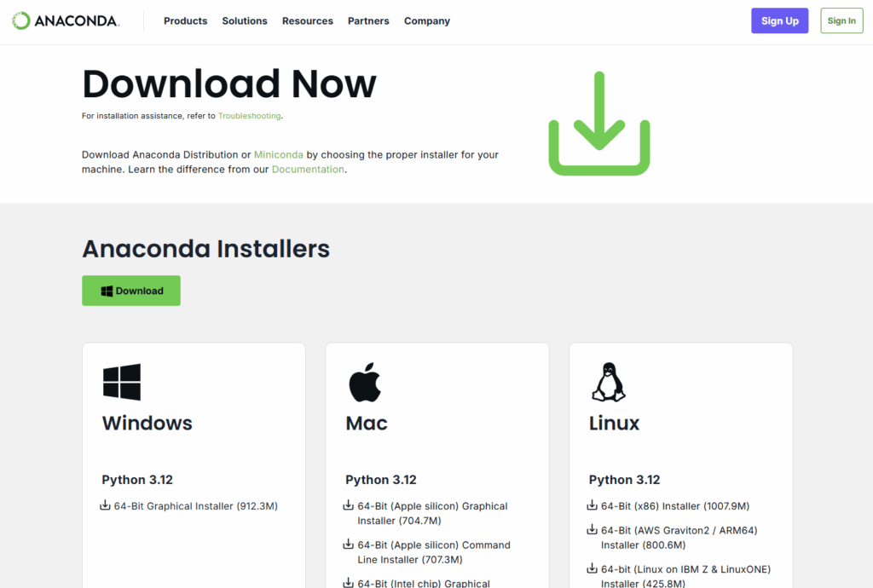Click Python 3.12 label in Mac card
Viewport: 873px width, 588px height.
point(381,480)
